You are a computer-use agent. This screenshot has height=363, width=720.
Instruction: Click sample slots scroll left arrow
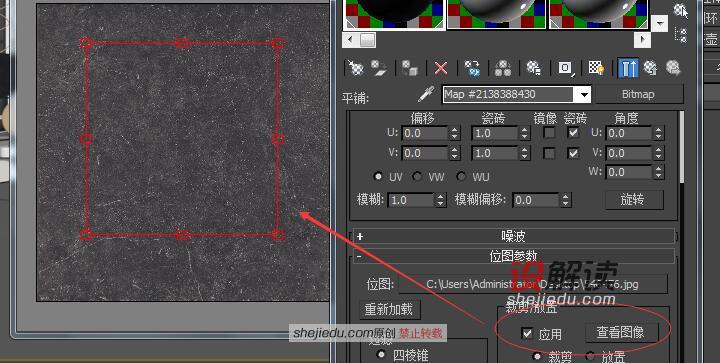[351, 39]
